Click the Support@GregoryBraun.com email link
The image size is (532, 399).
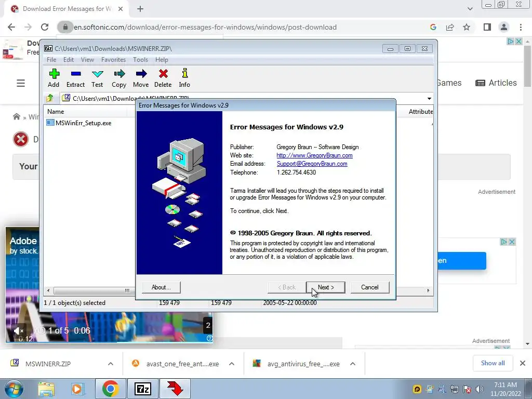(312, 164)
